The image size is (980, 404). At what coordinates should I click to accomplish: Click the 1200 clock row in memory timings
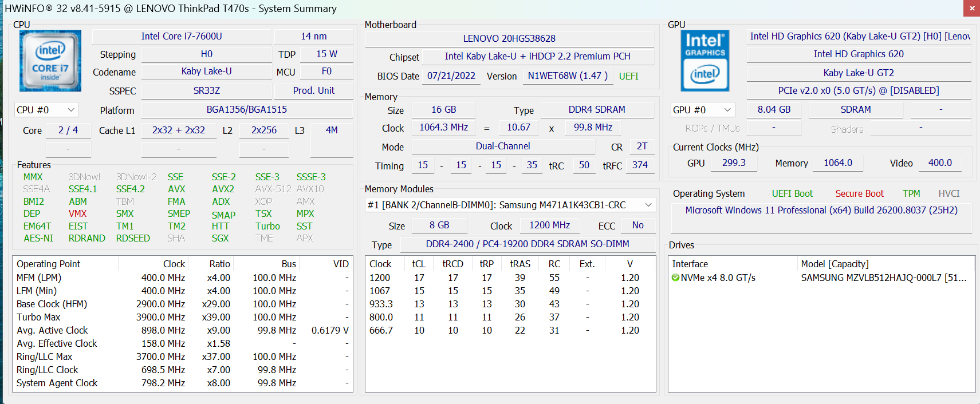point(510,278)
